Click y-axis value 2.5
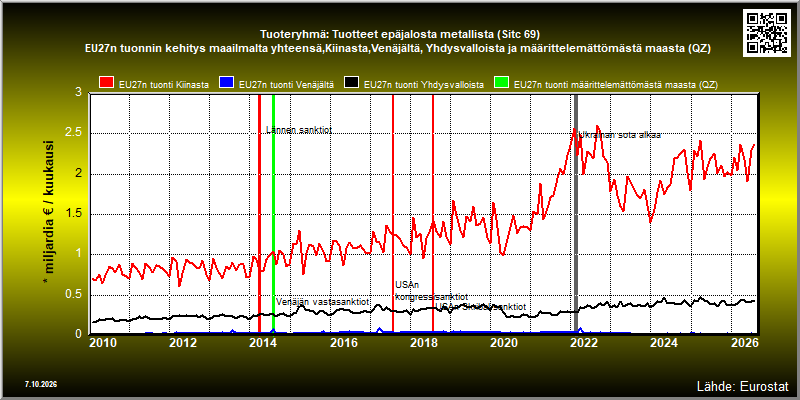This screenshot has height=400, width=800. [x=73, y=133]
